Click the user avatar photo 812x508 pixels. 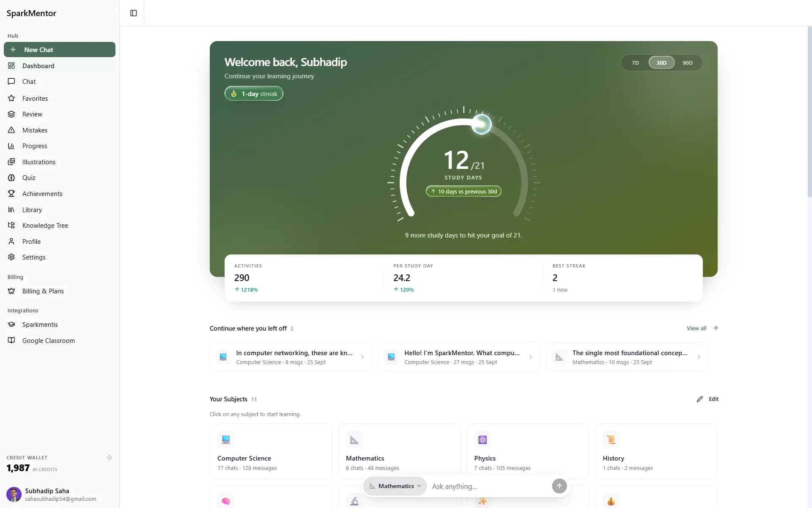click(x=14, y=494)
